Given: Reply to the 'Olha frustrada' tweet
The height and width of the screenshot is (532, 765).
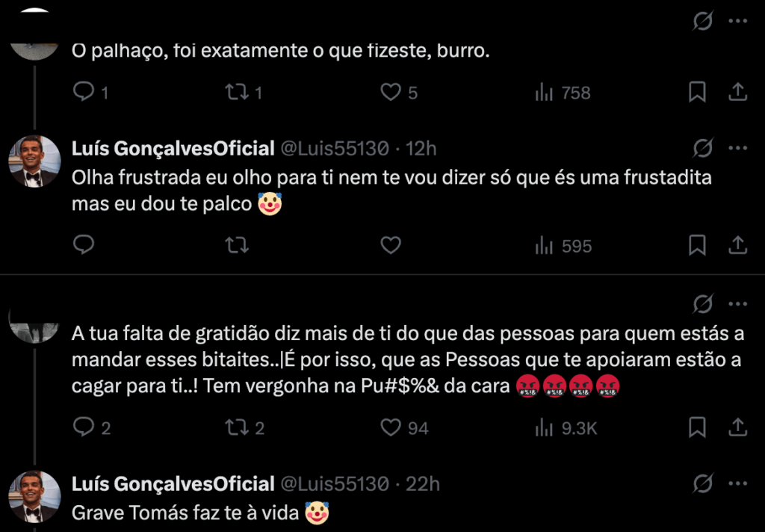Looking at the screenshot, I should 84,245.
